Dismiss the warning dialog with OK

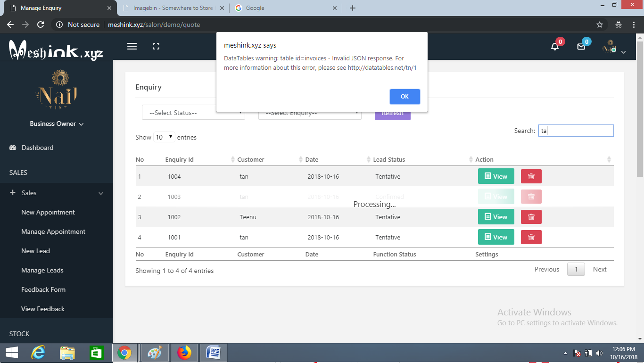click(405, 96)
